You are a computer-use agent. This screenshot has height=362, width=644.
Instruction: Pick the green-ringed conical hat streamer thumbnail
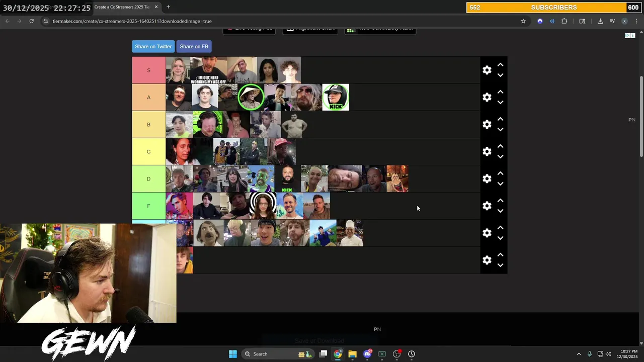tap(251, 97)
